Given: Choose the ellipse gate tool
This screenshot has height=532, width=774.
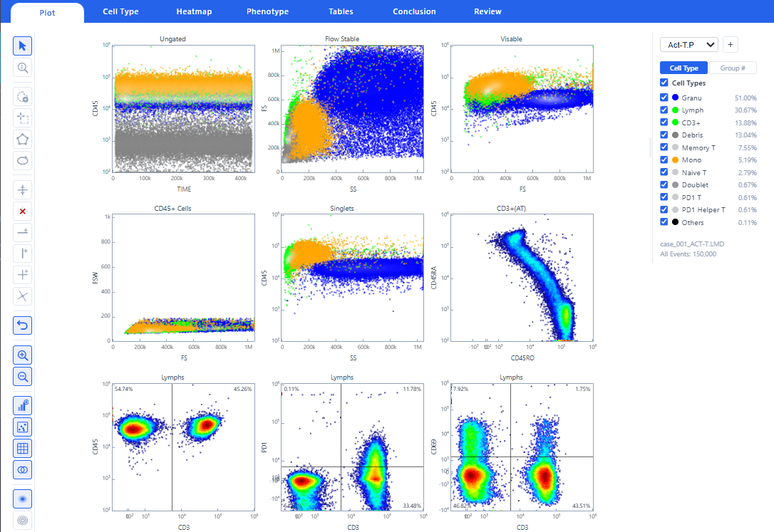Looking at the screenshot, I should 22,161.
